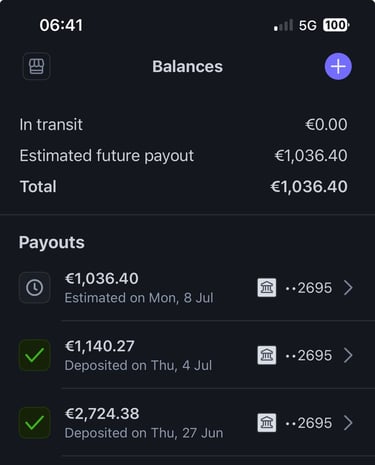Tap the purple plus button
Image resolution: width=375 pixels, height=465 pixels.
tap(338, 66)
